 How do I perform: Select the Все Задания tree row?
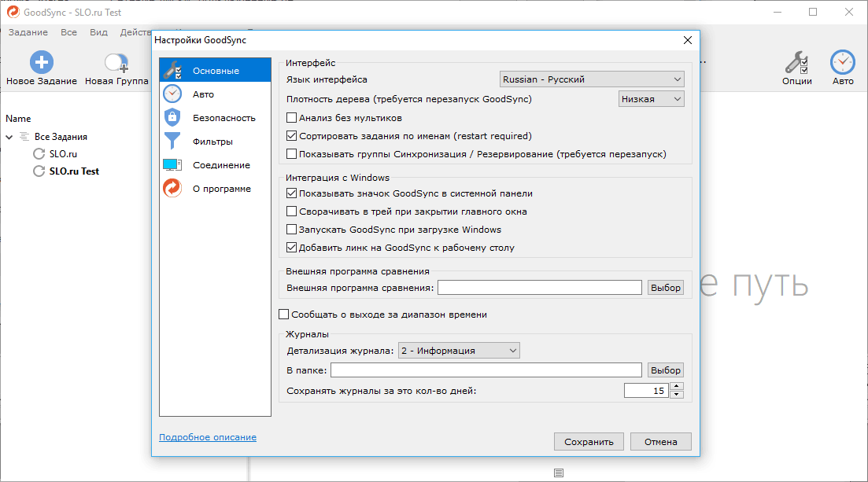(61, 137)
